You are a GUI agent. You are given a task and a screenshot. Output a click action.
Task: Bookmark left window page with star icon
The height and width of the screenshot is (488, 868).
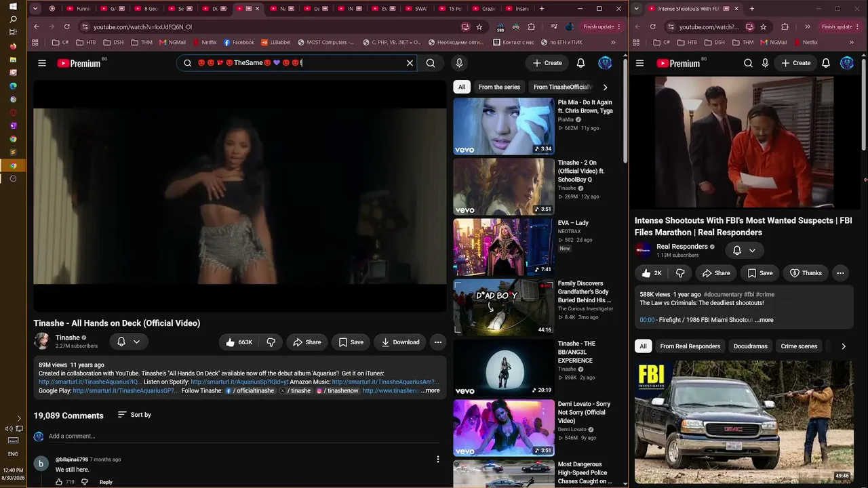479,27
